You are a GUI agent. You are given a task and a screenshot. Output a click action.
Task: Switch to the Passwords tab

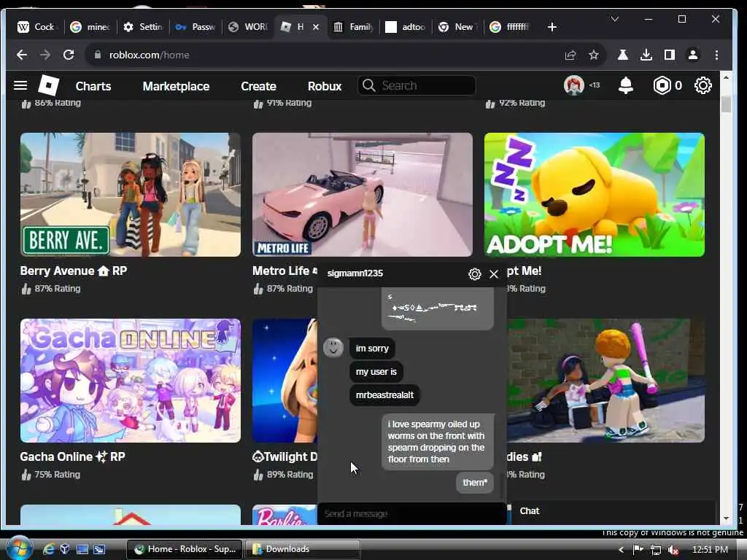click(196, 27)
